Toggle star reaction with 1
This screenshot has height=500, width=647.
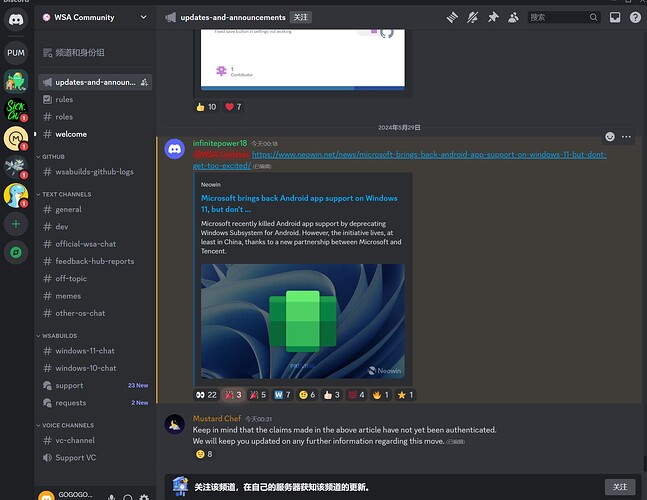pos(405,395)
